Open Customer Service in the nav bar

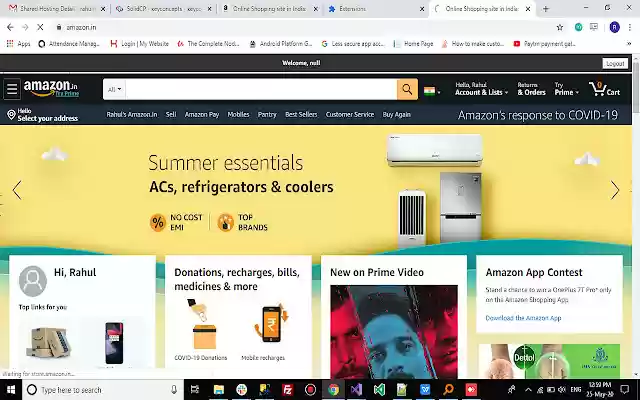(350, 115)
